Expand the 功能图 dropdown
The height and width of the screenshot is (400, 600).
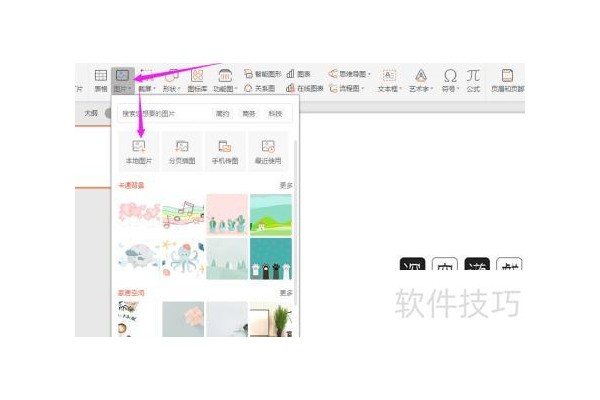coord(225,89)
